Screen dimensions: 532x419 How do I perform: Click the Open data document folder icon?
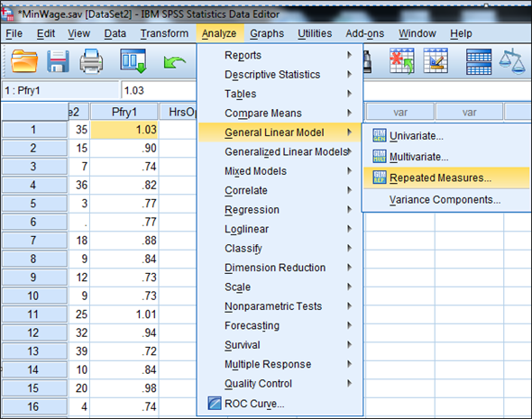click(23, 60)
